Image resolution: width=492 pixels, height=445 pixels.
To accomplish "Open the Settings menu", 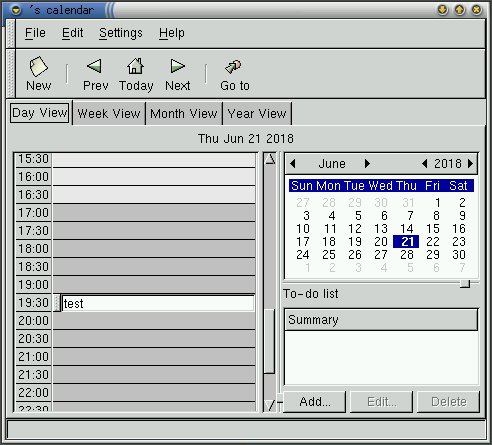I will point(121,33).
